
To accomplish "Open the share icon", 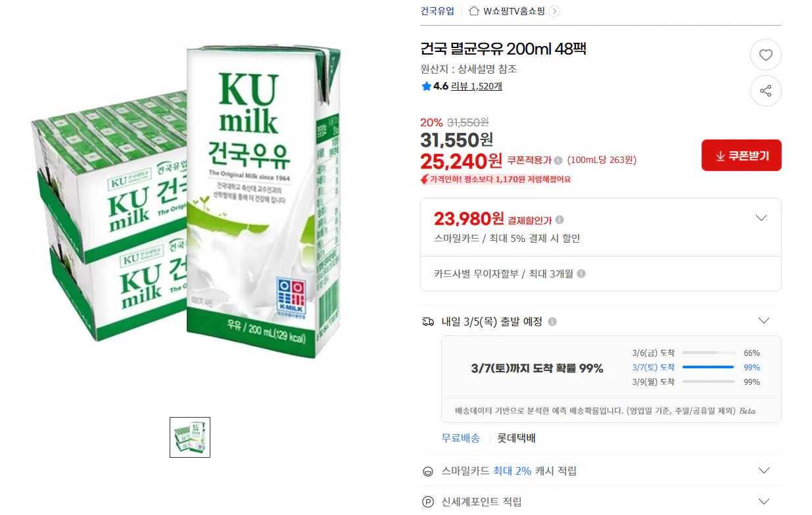I will [x=765, y=91].
